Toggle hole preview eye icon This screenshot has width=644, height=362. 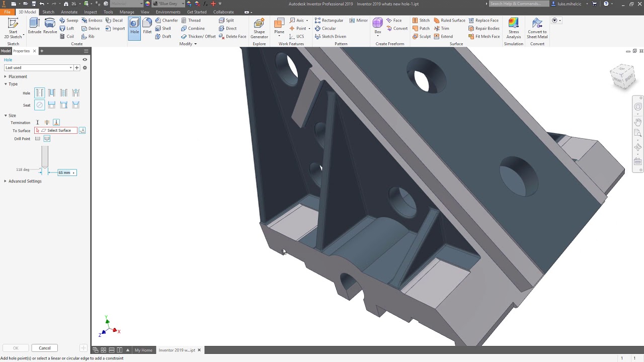click(85, 60)
